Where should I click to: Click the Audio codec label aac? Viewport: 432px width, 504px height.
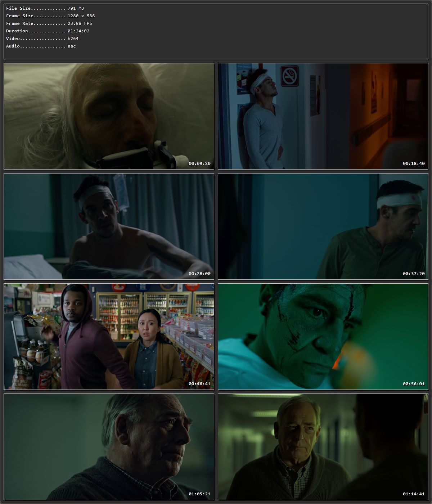coord(71,46)
